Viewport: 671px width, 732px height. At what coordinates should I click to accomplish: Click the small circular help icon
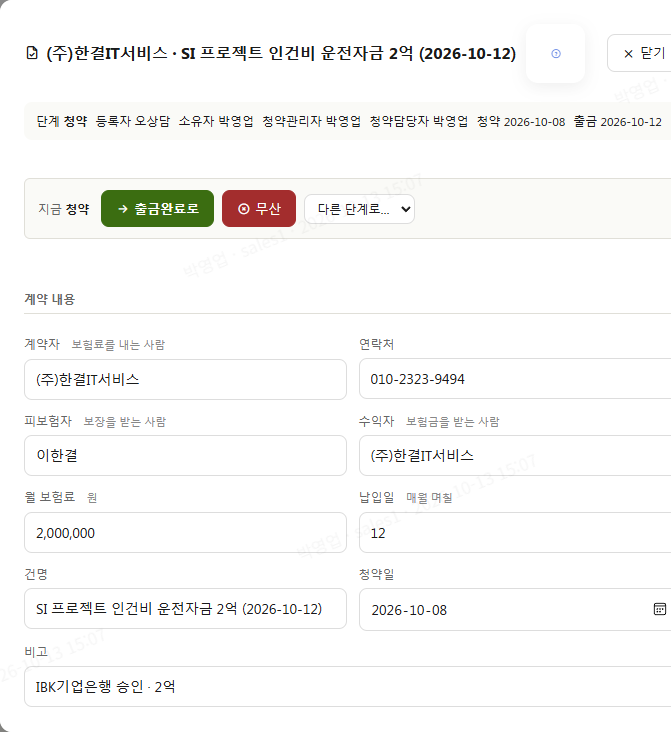556,54
